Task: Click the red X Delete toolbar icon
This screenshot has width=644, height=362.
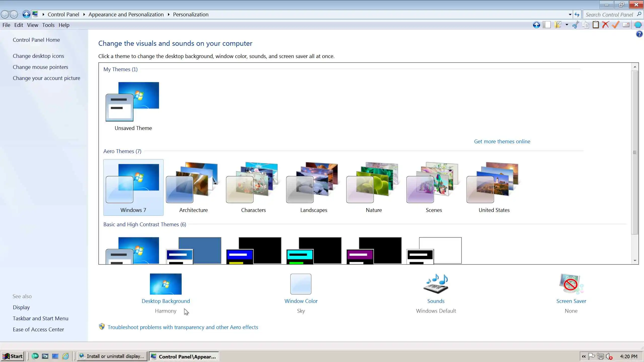Action: pyautogui.click(x=606, y=25)
